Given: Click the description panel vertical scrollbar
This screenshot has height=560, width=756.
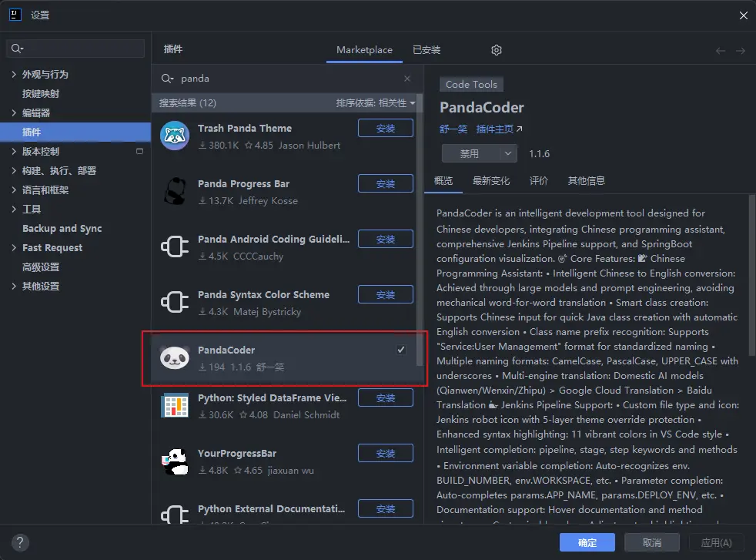Looking at the screenshot, I should coord(751,275).
